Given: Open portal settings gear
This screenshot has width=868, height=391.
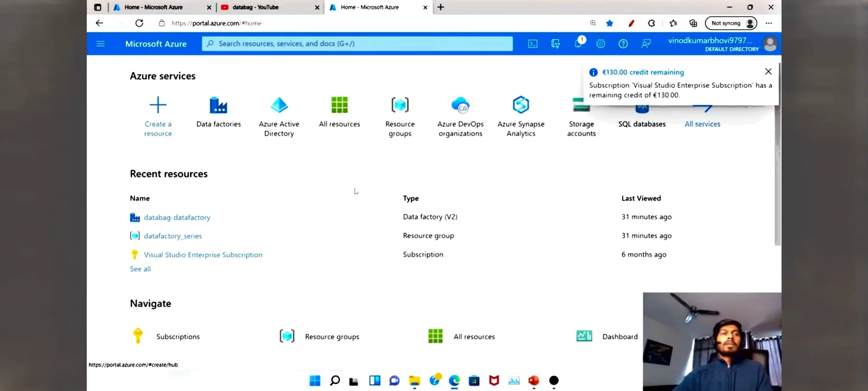Looking at the screenshot, I should pyautogui.click(x=601, y=44).
